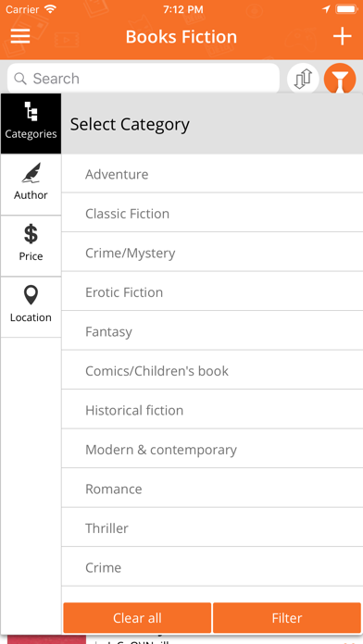
Task: Open the Location pin filter
Action: click(31, 307)
